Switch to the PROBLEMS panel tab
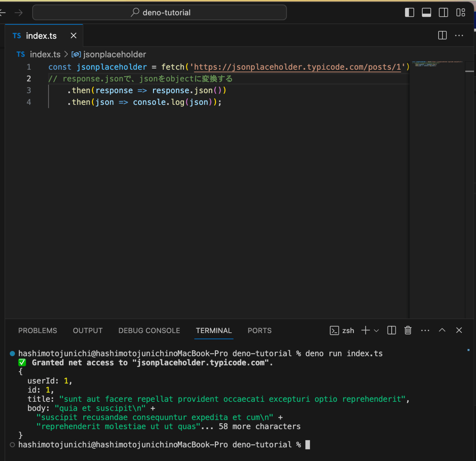 (x=38, y=331)
